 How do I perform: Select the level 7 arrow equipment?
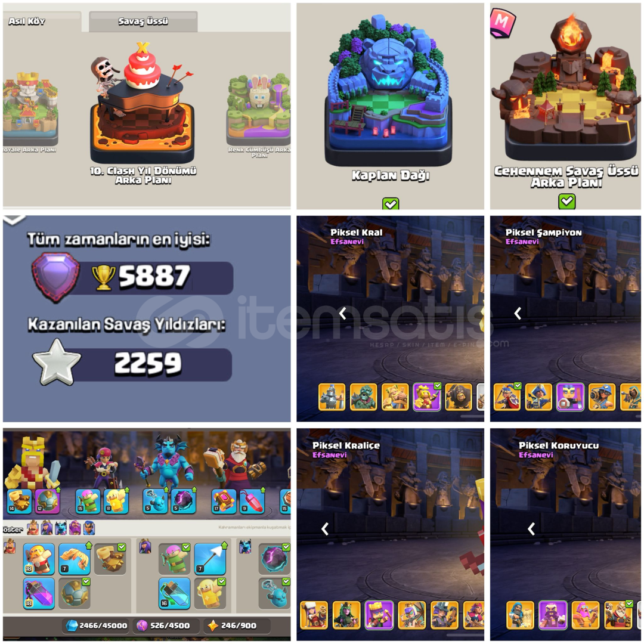tap(210, 559)
